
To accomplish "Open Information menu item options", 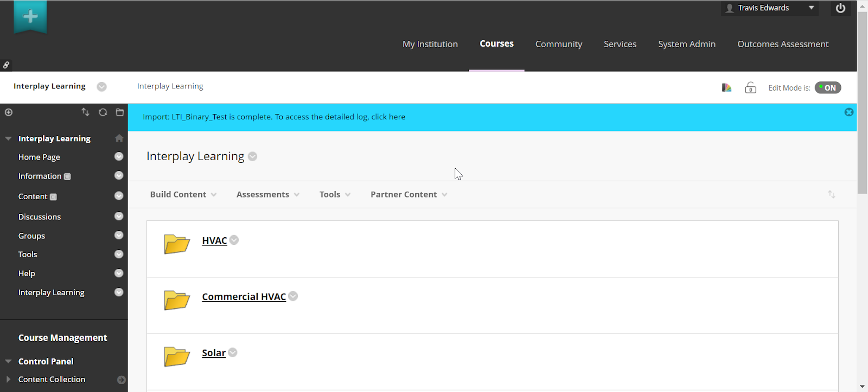I will click(119, 175).
